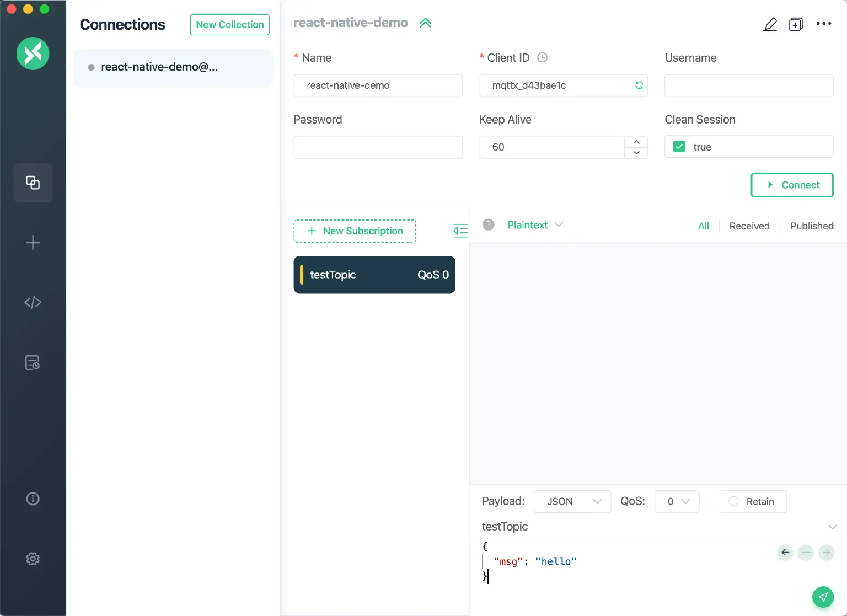Switch to the Published messages tab
The height and width of the screenshot is (616, 847).
click(x=812, y=226)
